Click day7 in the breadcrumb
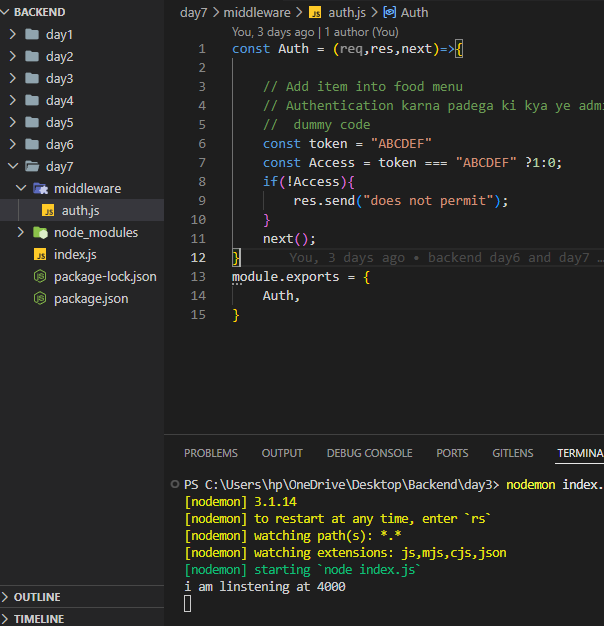 pos(194,13)
